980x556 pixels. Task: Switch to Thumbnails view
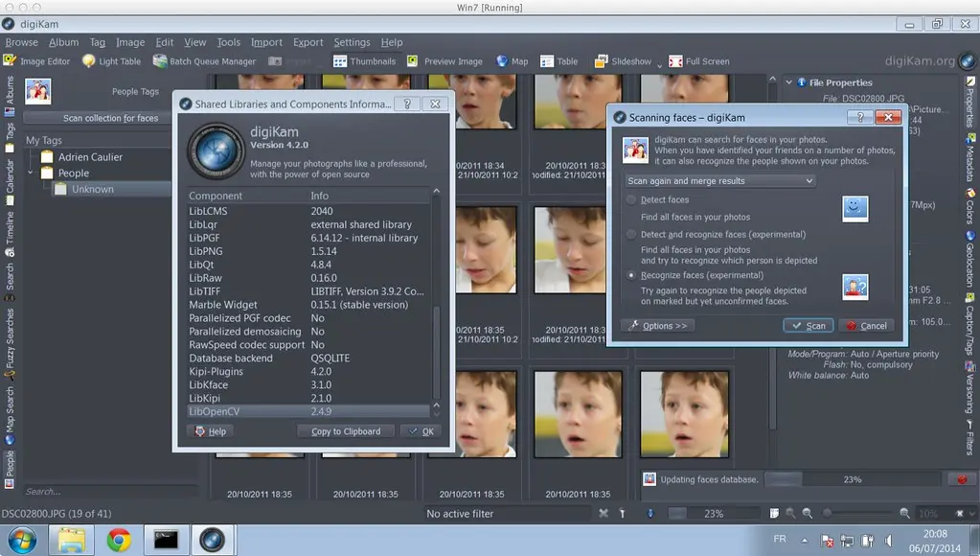[x=365, y=60]
